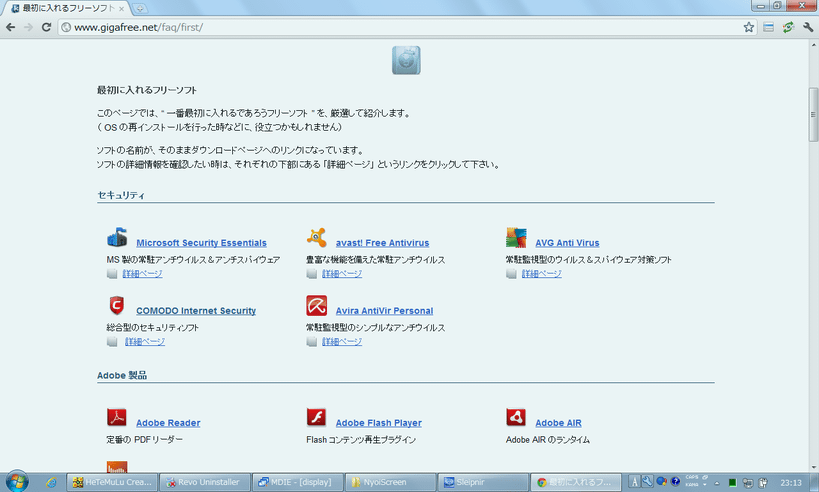Reload the page with refresh icon
This screenshot has height=492, width=819.
pyautogui.click(x=46, y=27)
